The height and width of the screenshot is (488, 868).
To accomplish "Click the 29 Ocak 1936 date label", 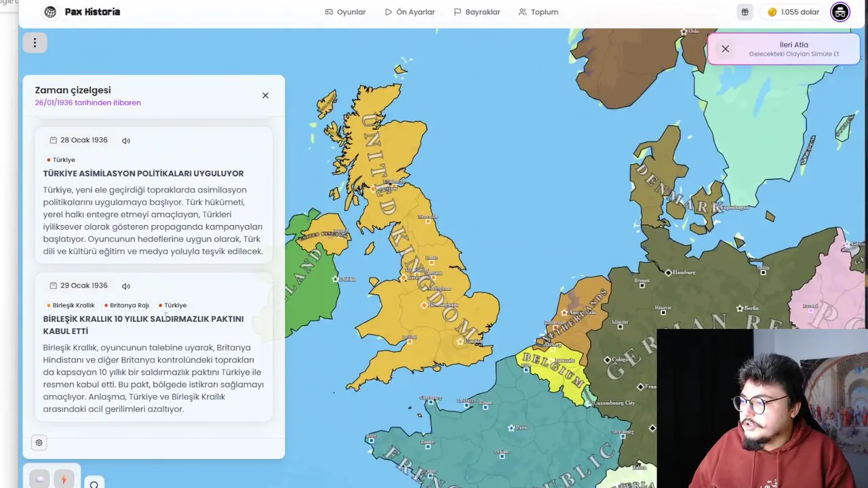I will (84, 286).
